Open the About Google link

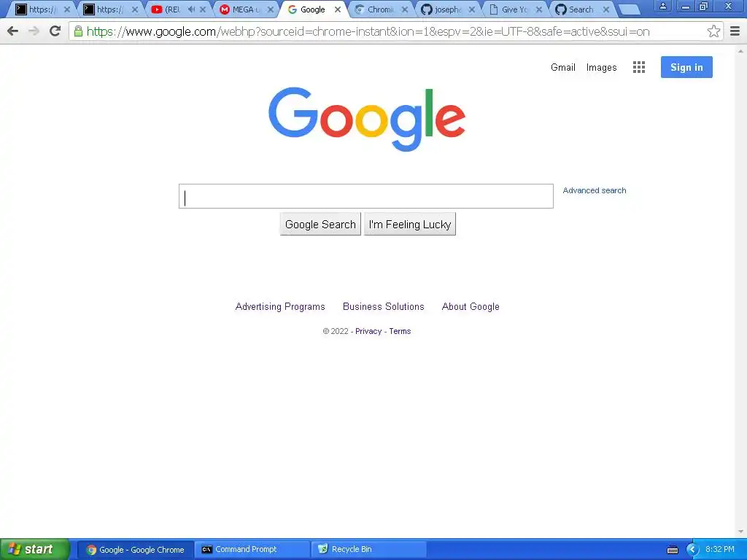471,307
